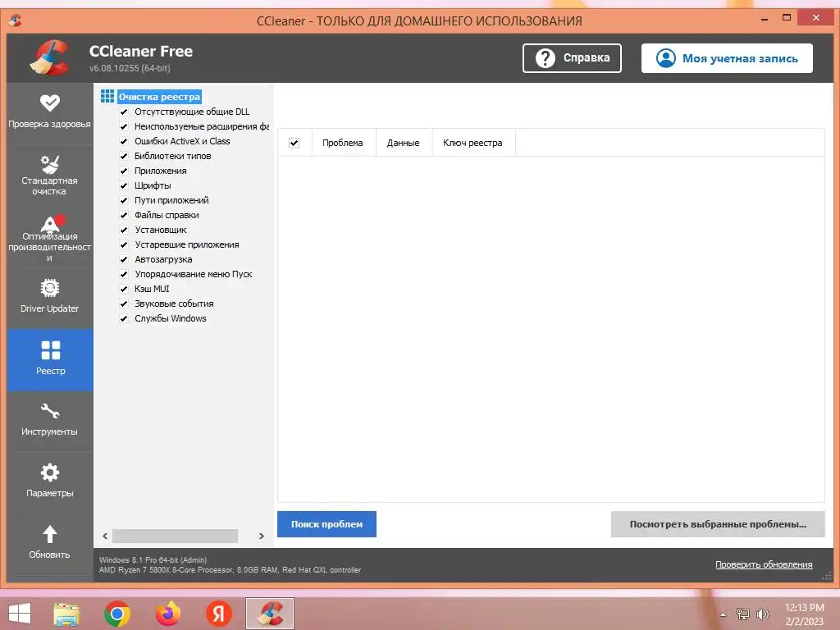Toggle select-all checkbox in results header

pyautogui.click(x=294, y=143)
